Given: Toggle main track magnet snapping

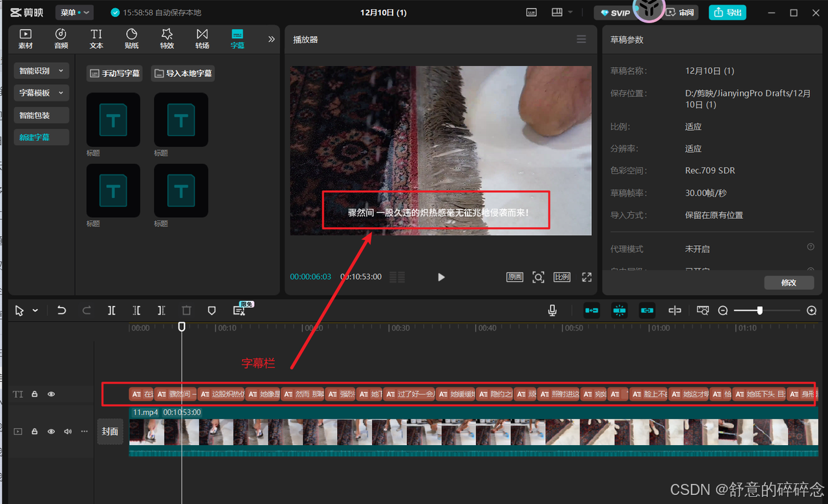Looking at the screenshot, I should click(x=591, y=311).
